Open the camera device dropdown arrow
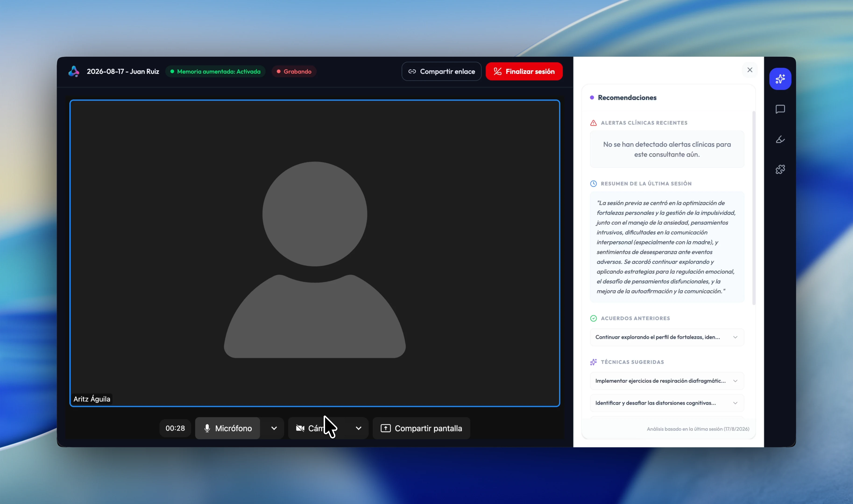Viewport: 853px width, 504px height. [358, 428]
